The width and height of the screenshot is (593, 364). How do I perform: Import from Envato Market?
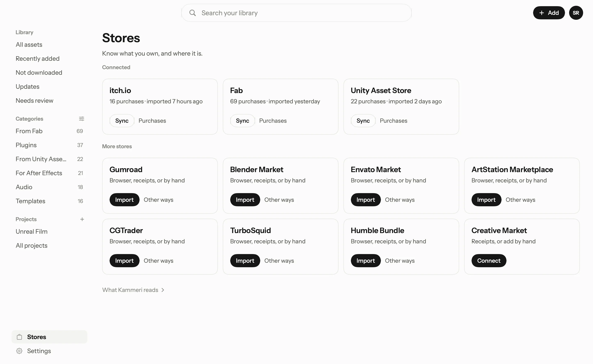click(x=365, y=199)
